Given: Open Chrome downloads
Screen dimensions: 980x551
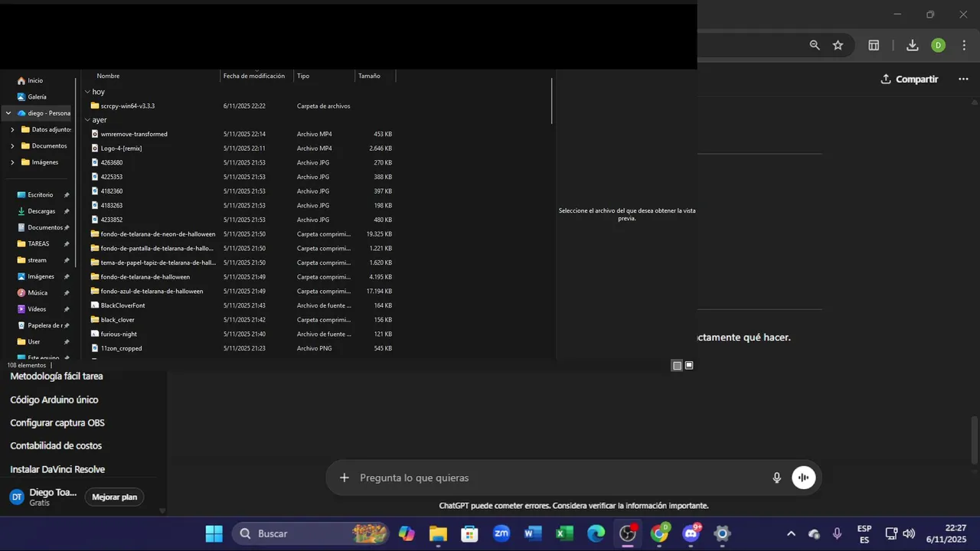Looking at the screenshot, I should click(x=913, y=45).
